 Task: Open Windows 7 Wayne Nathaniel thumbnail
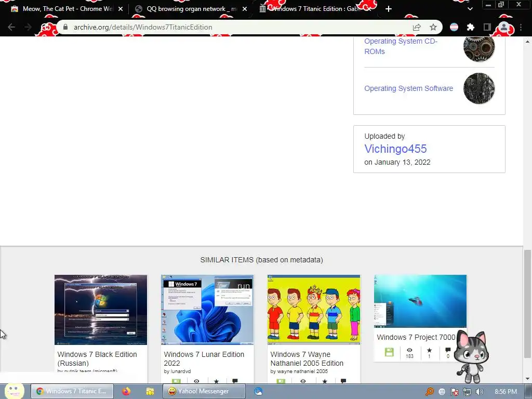click(314, 310)
